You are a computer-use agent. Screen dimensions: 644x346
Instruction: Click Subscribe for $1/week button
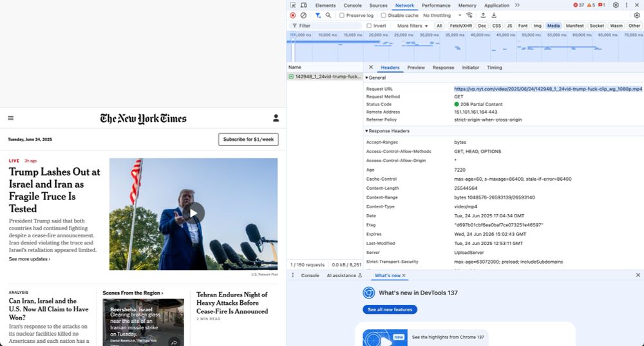249,140
